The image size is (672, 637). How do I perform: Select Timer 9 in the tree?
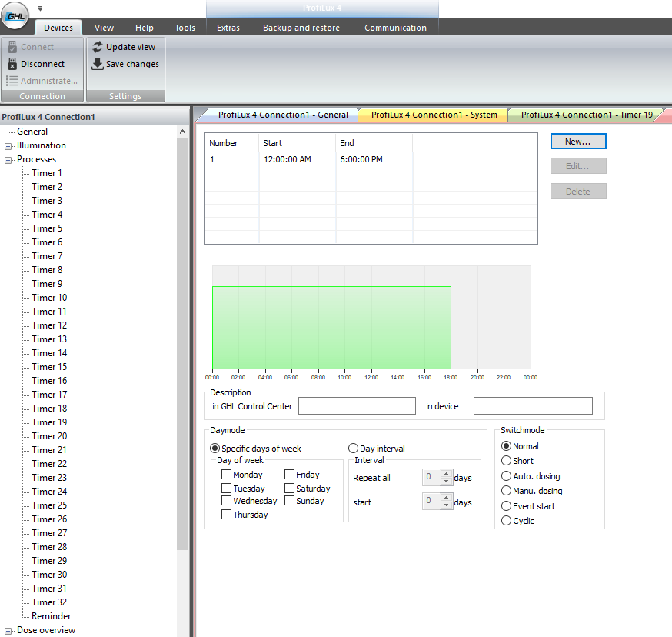coord(47,284)
